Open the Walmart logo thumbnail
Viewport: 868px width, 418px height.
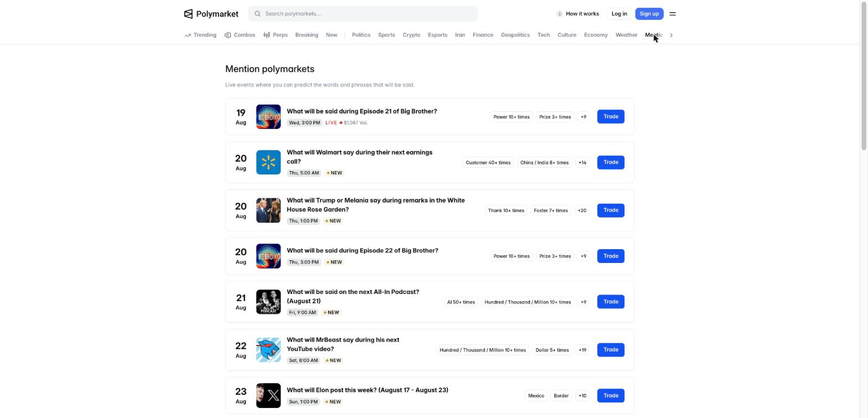(268, 162)
